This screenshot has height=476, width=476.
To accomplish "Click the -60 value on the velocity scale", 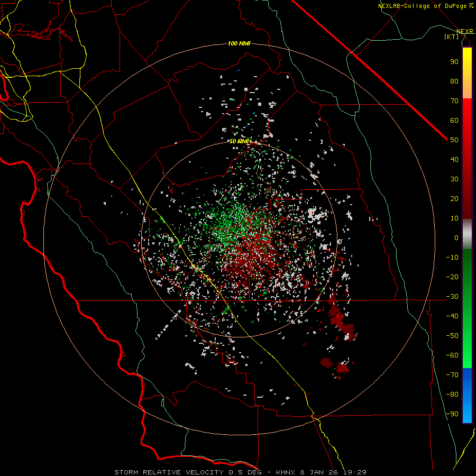I will click(452, 355).
